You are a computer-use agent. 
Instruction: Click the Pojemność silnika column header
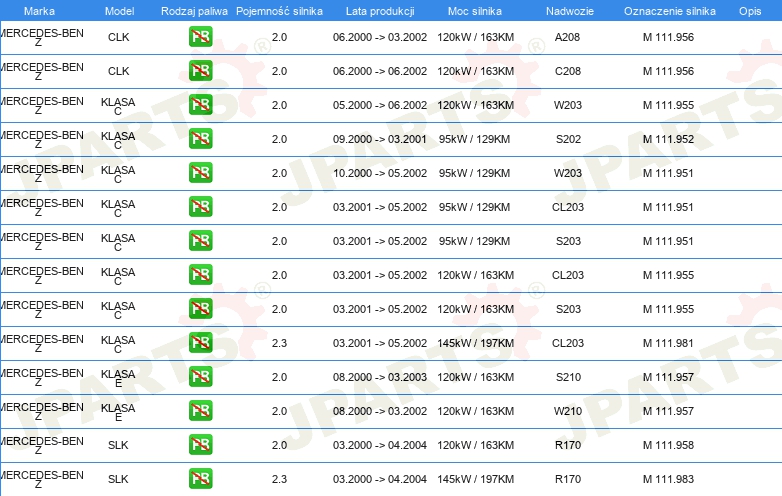[279, 11]
